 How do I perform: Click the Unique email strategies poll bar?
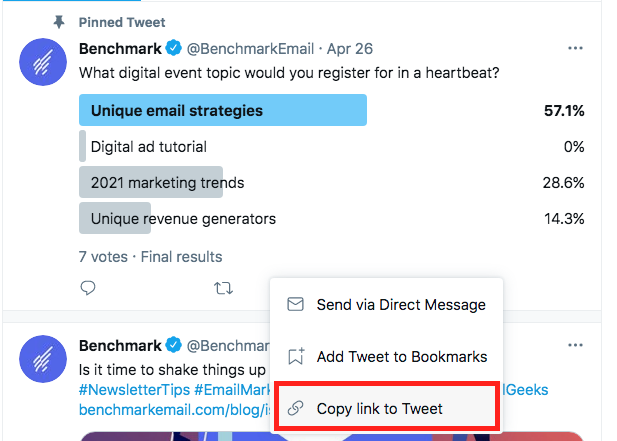click(222, 110)
